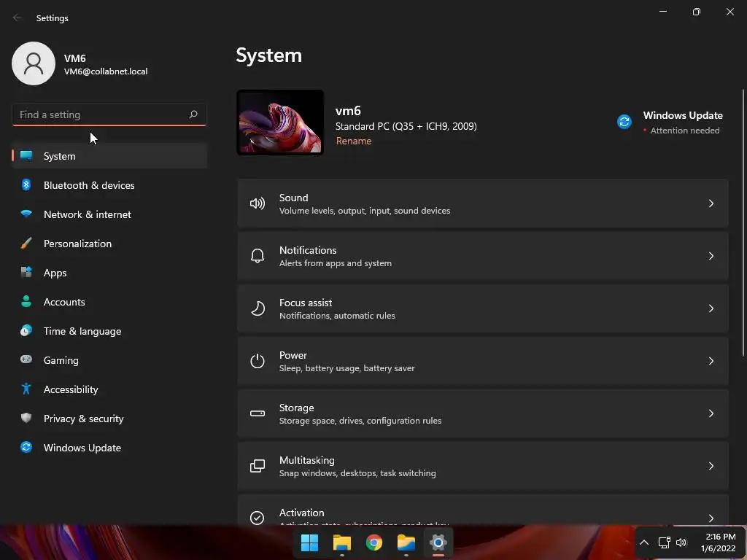Click the Network wifi icon in sidebar

26,214
